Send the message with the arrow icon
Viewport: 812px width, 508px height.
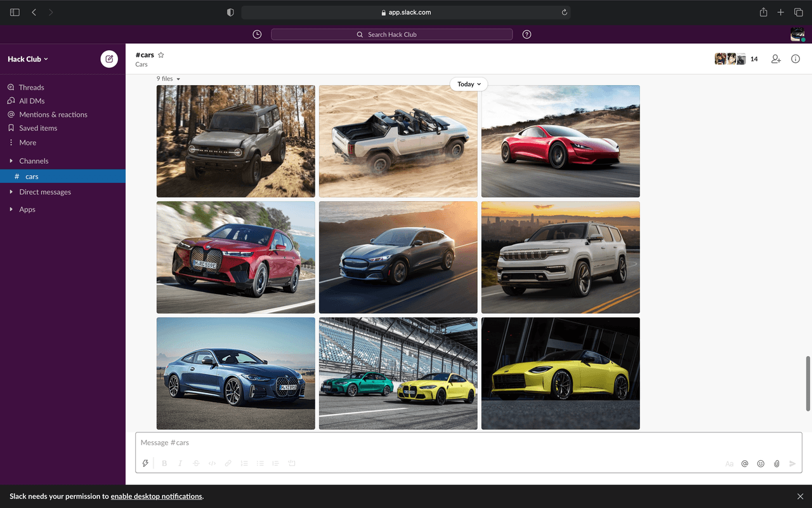[792, 464]
